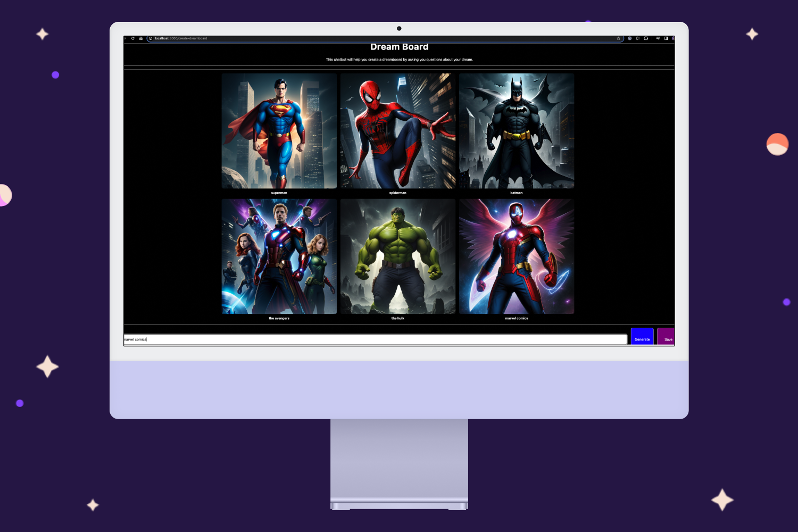The height and width of the screenshot is (532, 798).
Task: Click the 'the hulk' caption
Action: click(x=398, y=318)
